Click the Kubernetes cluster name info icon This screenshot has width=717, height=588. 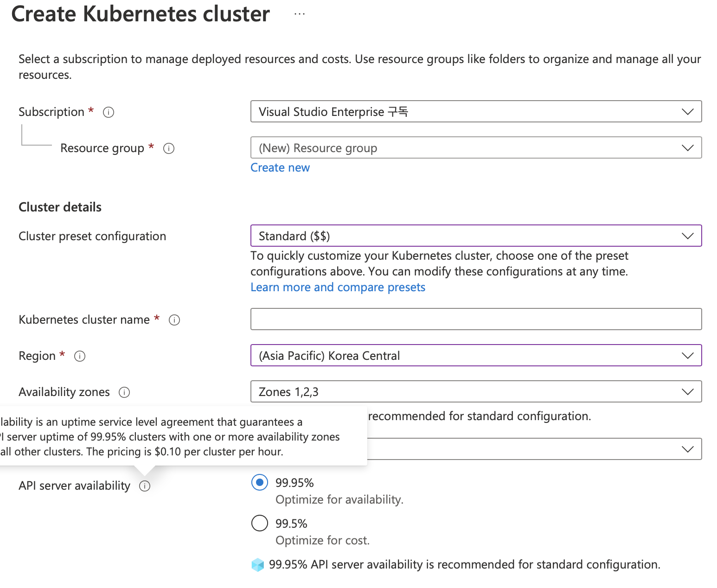pyautogui.click(x=174, y=320)
